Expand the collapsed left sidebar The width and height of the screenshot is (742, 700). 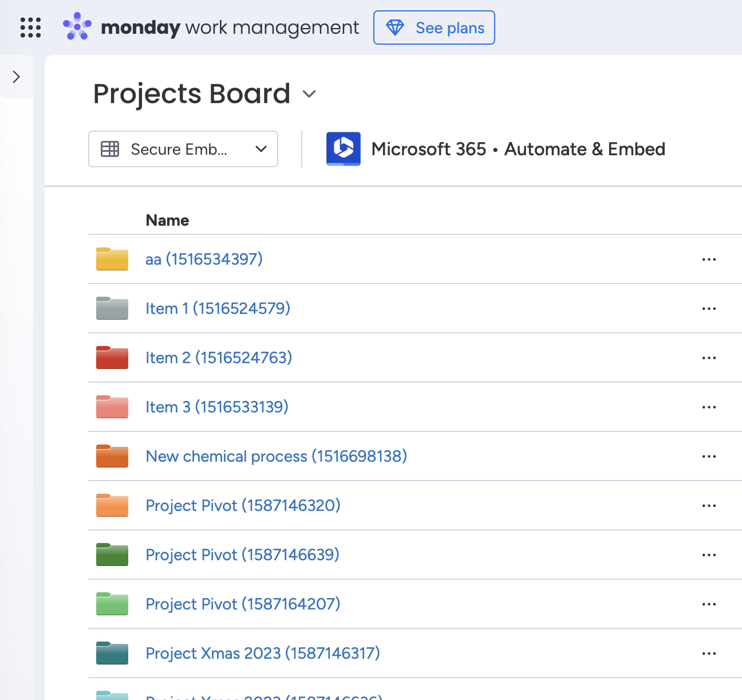click(x=17, y=77)
